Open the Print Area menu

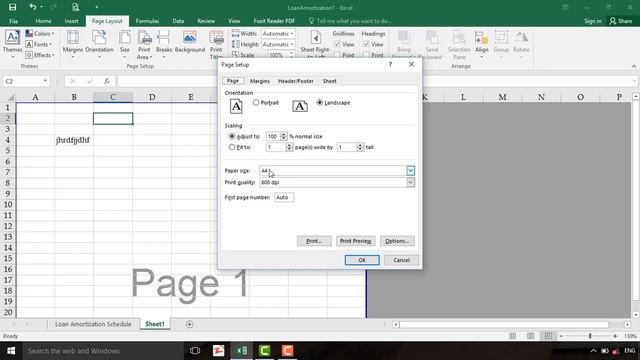[144, 45]
